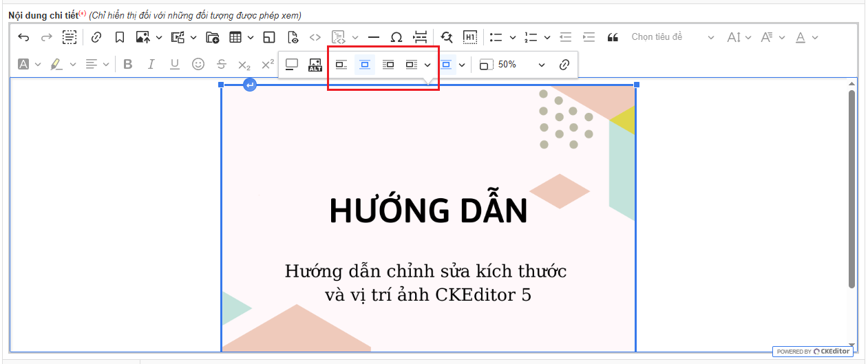Image resolution: width=868 pixels, height=364 pixels.
Task: Open the special characters (Omega) icon
Action: [x=396, y=37]
